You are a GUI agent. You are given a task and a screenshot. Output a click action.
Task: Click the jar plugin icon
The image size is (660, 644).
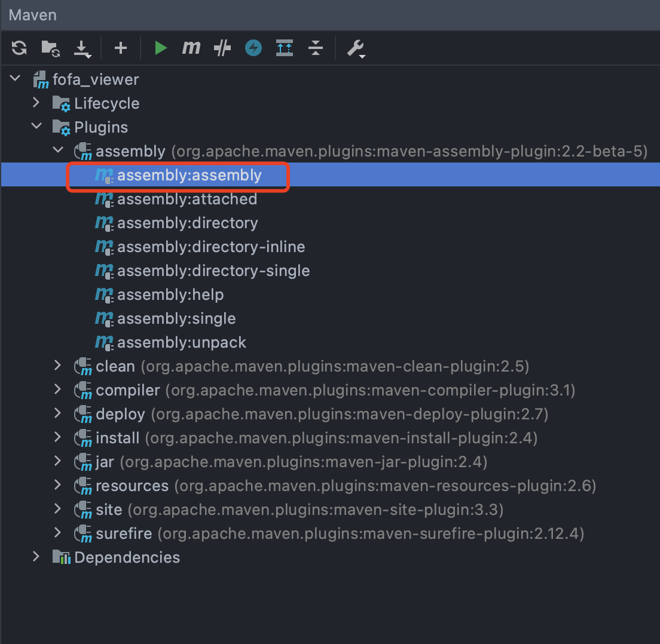83,462
